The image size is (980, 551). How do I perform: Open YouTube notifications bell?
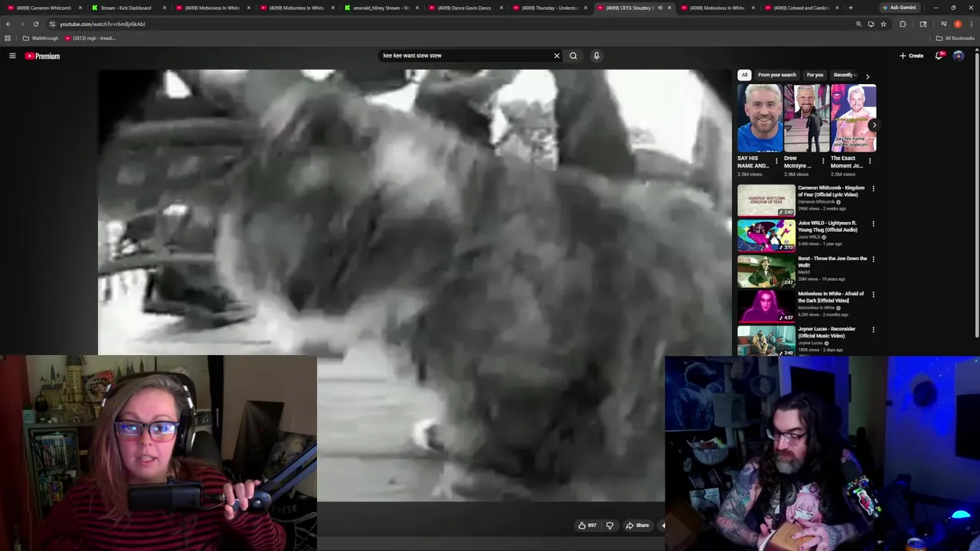click(939, 56)
